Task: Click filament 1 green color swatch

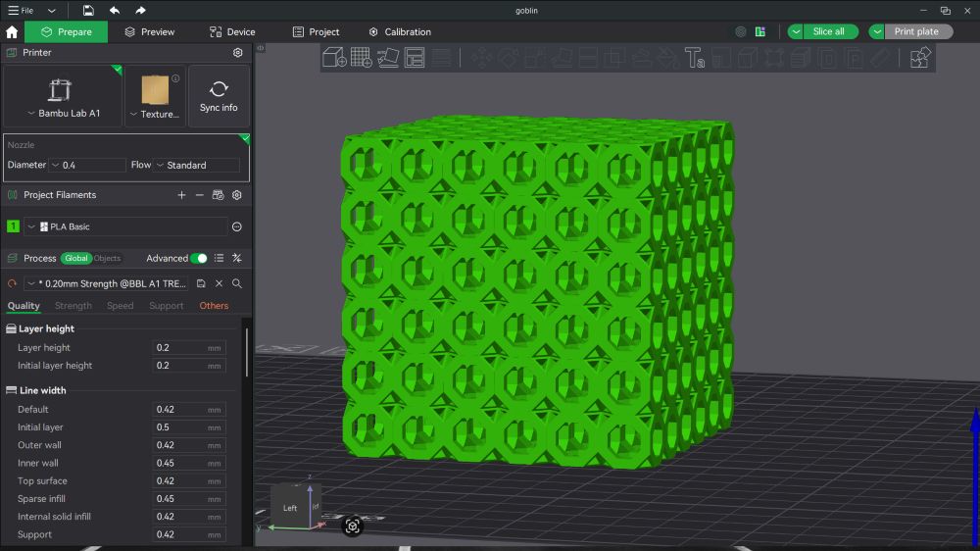Action: (13, 226)
